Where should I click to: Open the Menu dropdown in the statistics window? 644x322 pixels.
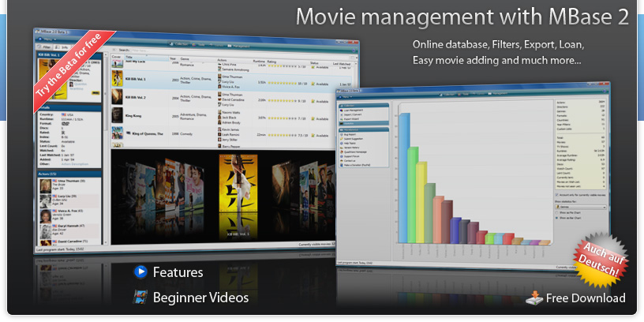[x=344, y=97]
